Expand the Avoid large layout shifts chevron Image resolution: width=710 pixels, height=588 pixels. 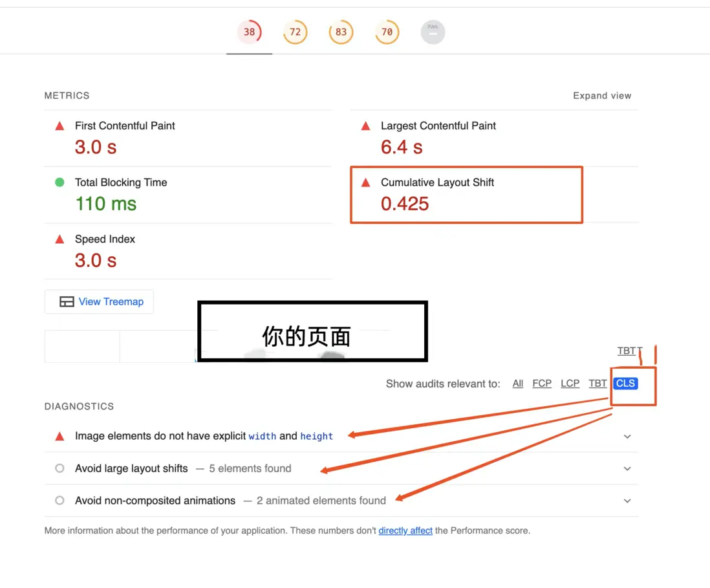(x=627, y=468)
